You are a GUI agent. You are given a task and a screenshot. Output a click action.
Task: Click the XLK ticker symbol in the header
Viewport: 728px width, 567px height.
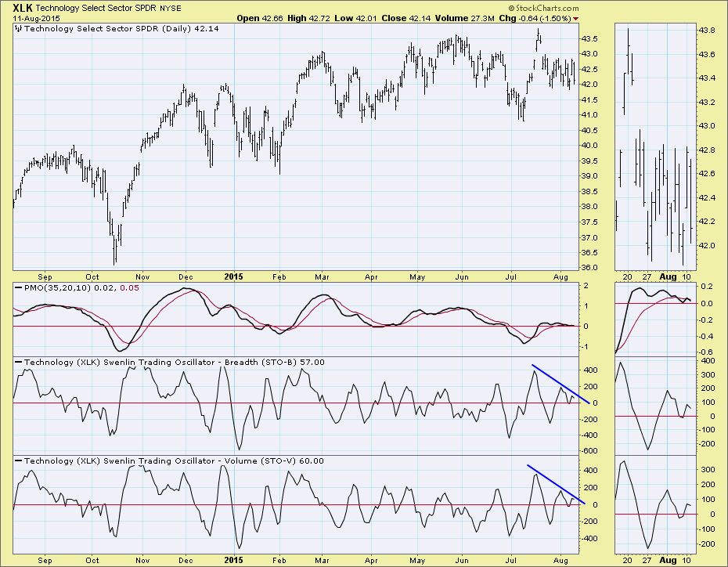[22, 8]
